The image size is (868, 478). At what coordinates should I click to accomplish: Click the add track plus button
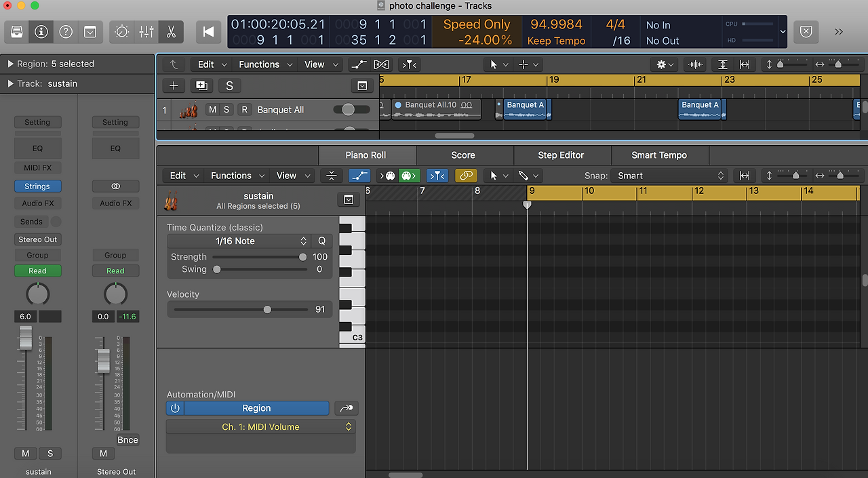point(174,85)
